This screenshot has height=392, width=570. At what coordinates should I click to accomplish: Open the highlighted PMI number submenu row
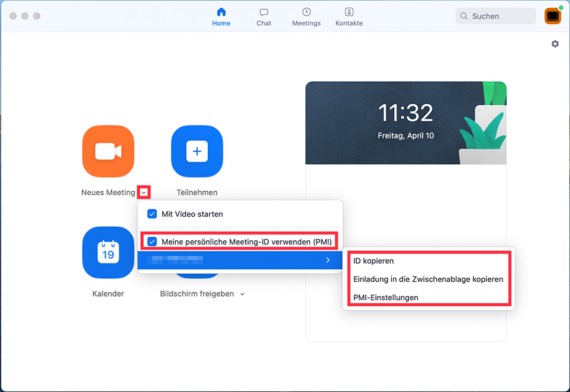240,260
